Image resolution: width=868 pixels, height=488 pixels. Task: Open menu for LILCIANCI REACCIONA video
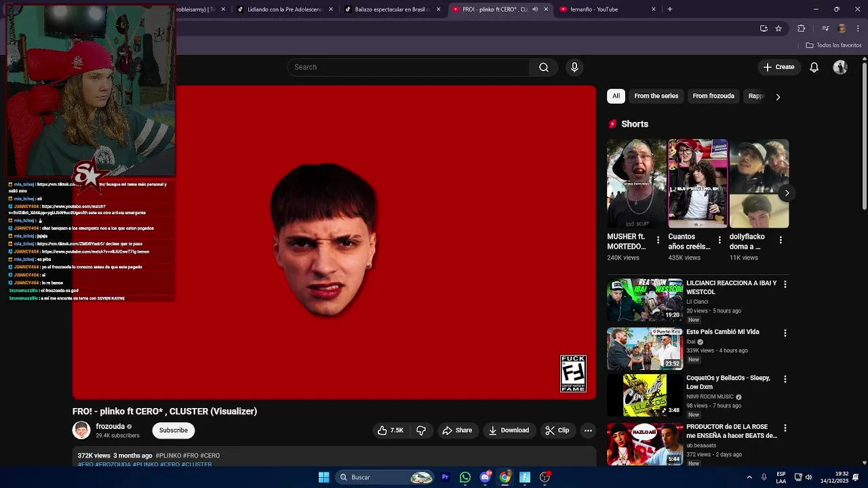(785, 285)
